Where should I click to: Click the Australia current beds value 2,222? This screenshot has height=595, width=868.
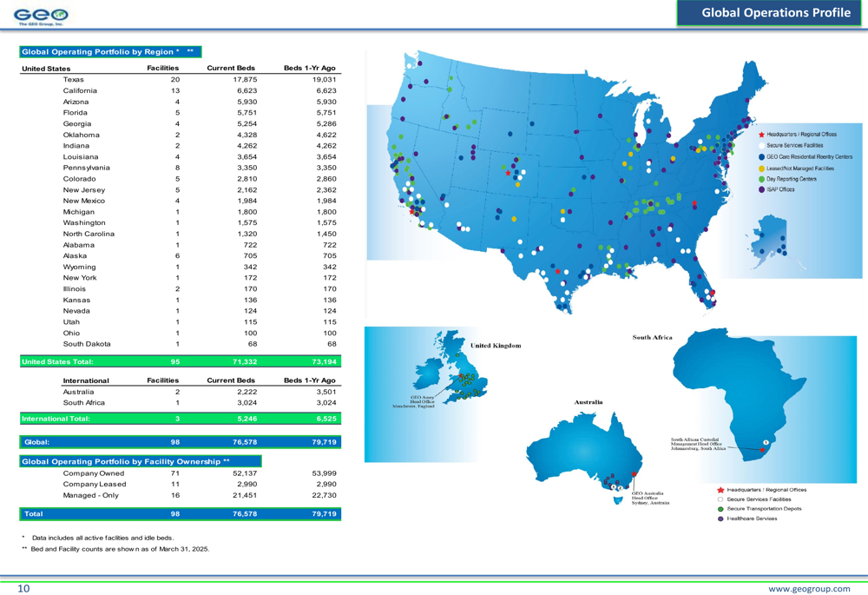[247, 392]
